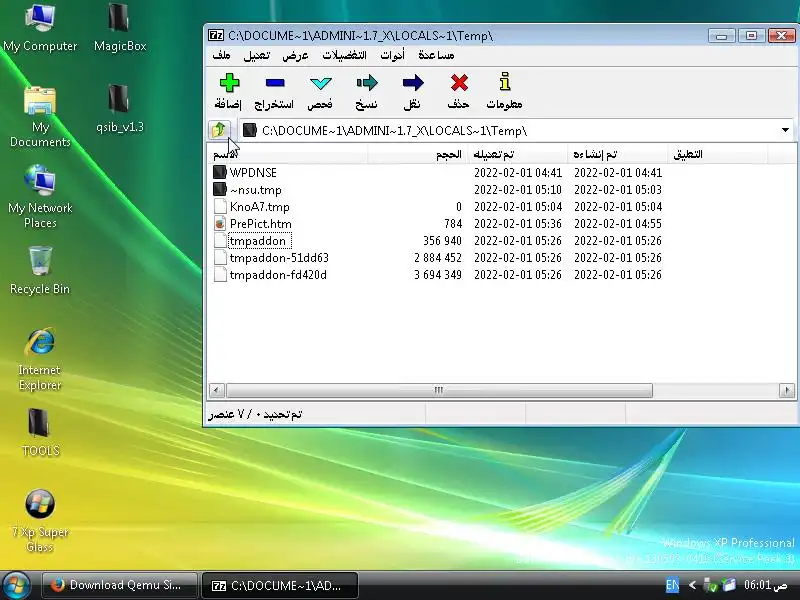Click the tmpaddon-fd420d file icon

[x=220, y=274]
